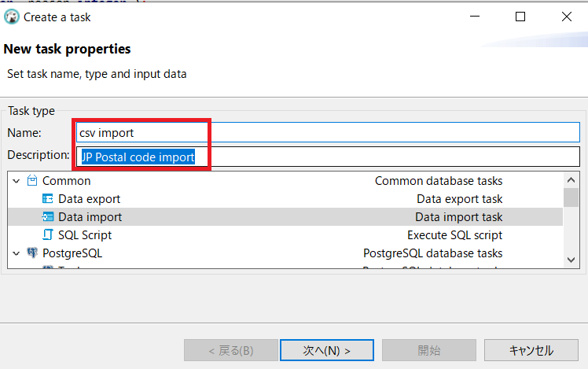Maximize the Create a task dialog
The width and height of the screenshot is (588, 369).
[x=520, y=17]
